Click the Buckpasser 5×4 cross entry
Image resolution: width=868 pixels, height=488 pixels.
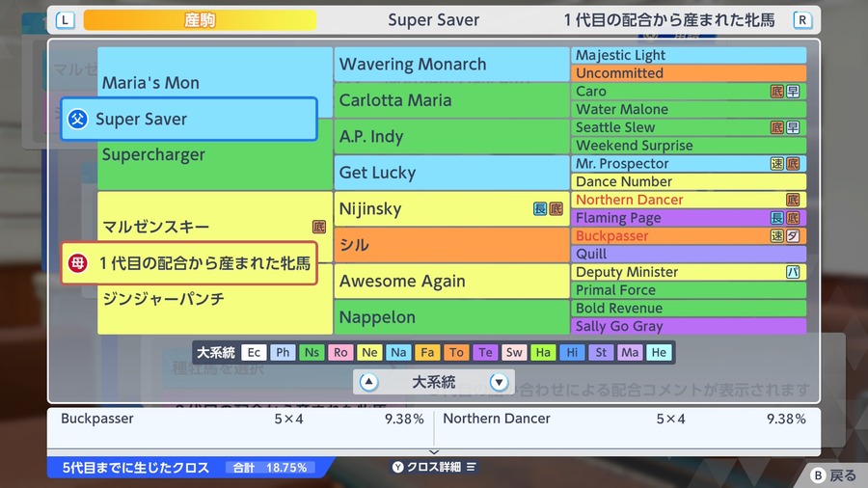pyautogui.click(x=242, y=419)
